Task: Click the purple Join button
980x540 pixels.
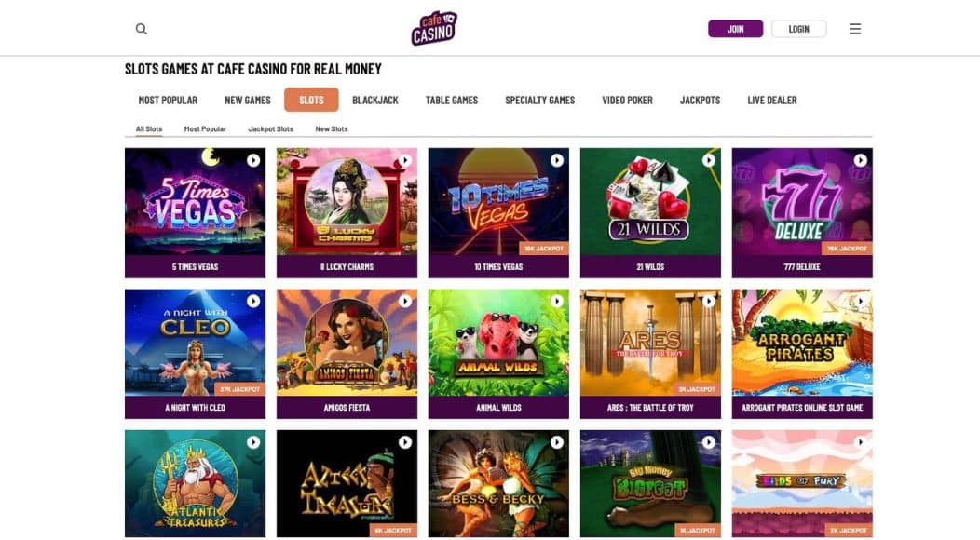Action: (736, 29)
